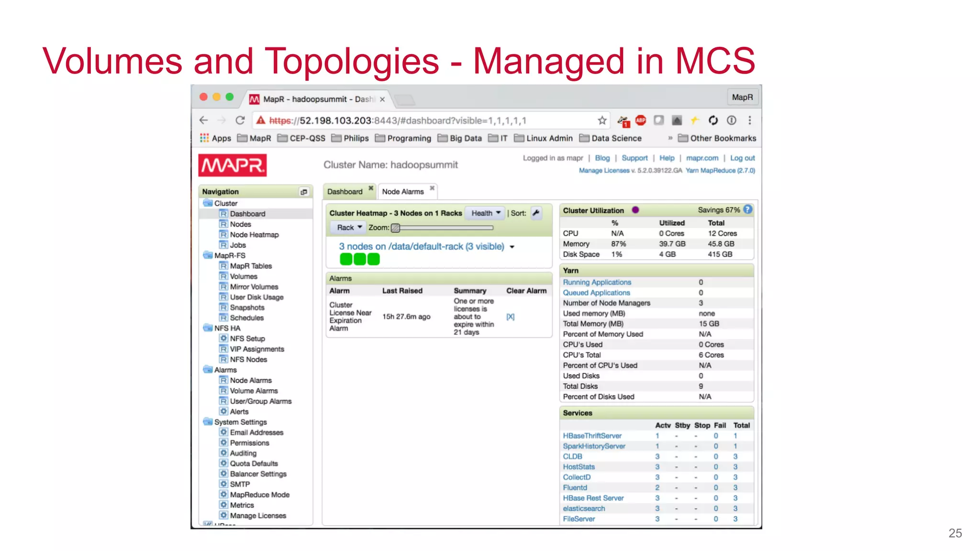The width and height of the screenshot is (980, 551).
Task: Click the security warning triangle in address bar
Action: (261, 120)
